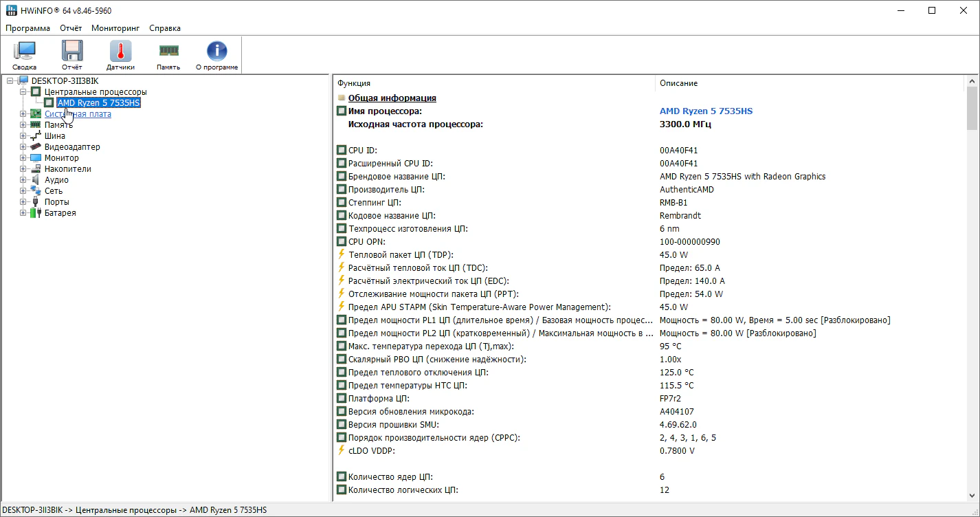Open Датчики sensors thermometer icon
Image resolution: width=980 pixels, height=517 pixels.
[120, 55]
